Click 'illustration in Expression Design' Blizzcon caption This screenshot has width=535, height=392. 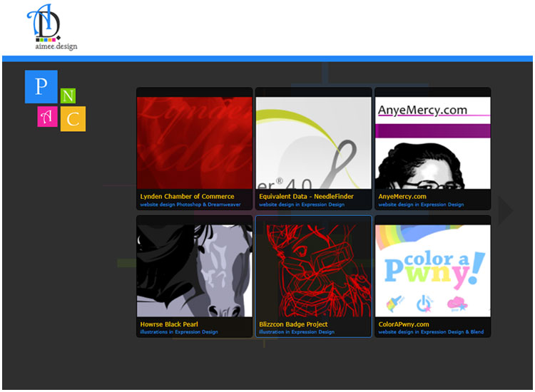pyautogui.click(x=297, y=332)
